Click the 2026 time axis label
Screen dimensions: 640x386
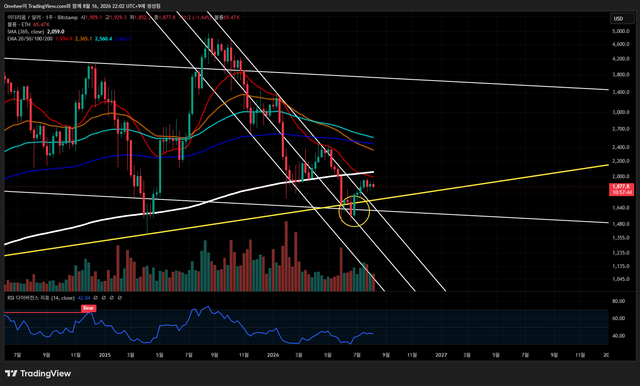point(273,355)
